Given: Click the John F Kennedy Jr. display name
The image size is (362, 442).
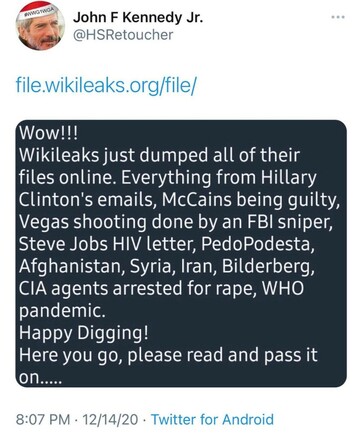Looking at the screenshot, I should point(138,17).
